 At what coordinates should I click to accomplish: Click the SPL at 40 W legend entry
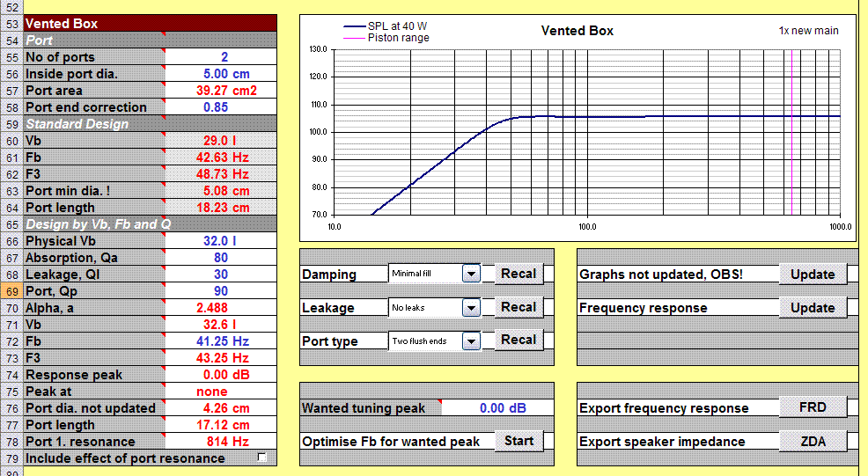point(386,26)
